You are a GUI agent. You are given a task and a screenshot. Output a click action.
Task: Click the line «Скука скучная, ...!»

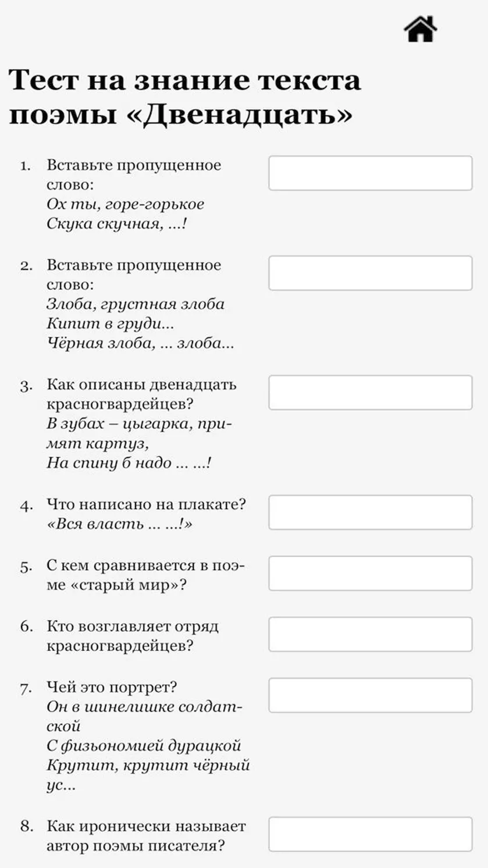pyautogui.click(x=117, y=224)
